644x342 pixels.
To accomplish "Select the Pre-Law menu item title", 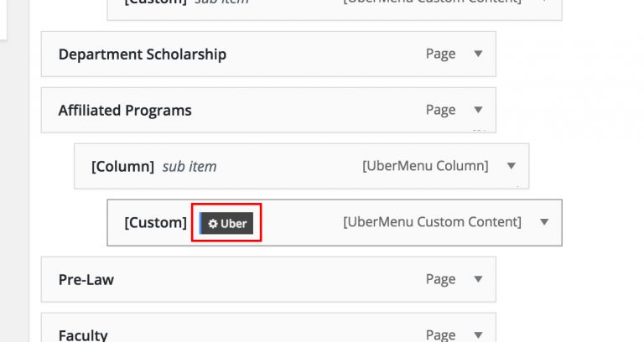I will 86,280.
